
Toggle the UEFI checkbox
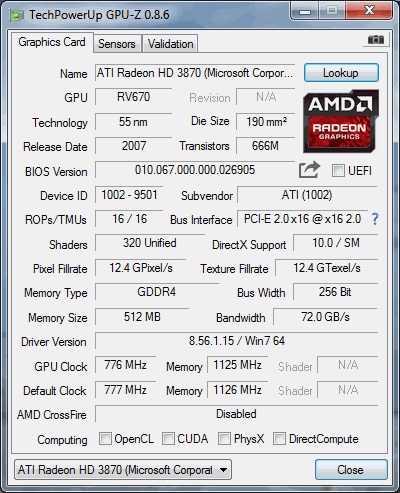coord(338,171)
